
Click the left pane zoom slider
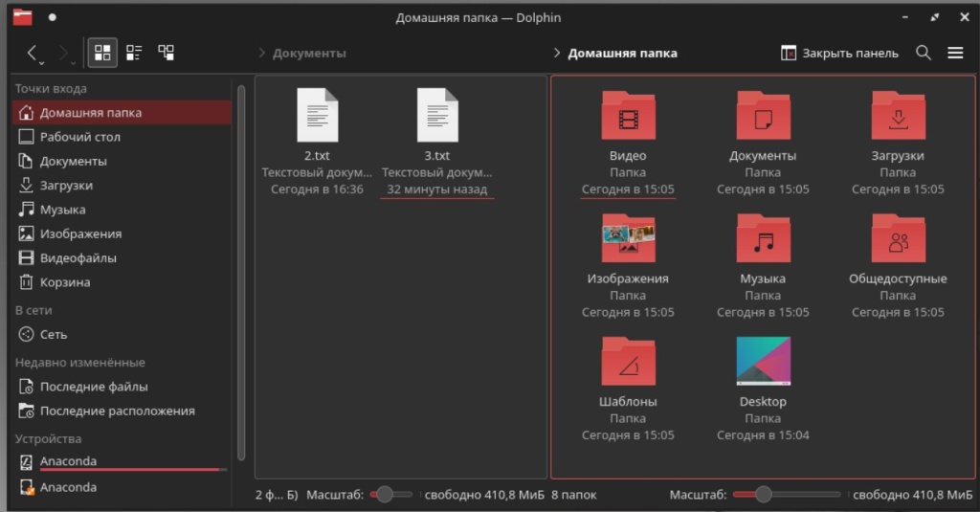(x=385, y=495)
